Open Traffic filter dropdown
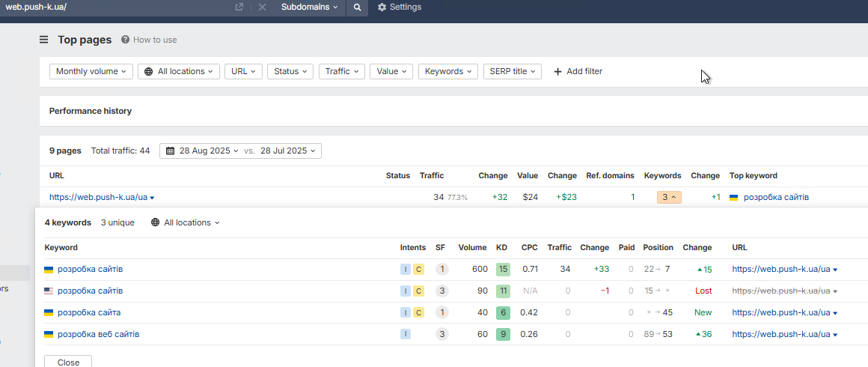 coord(342,71)
